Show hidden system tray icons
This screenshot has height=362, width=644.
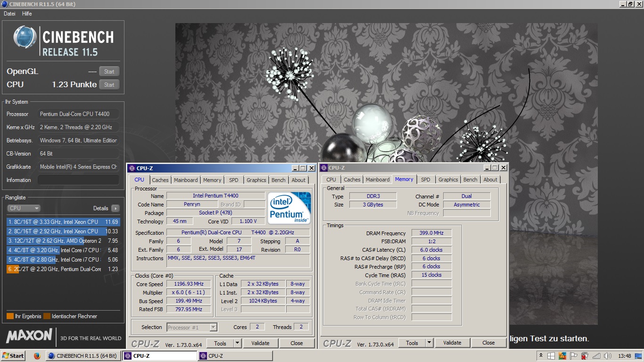pyautogui.click(x=541, y=355)
